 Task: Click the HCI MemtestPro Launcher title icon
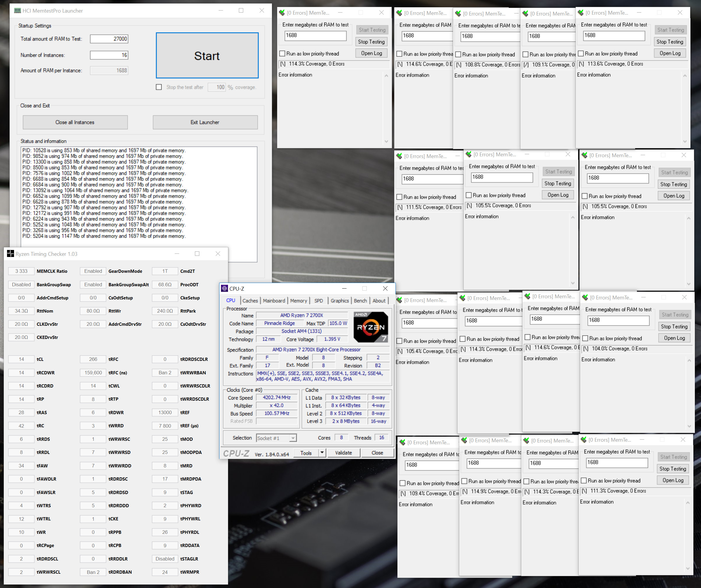point(17,11)
